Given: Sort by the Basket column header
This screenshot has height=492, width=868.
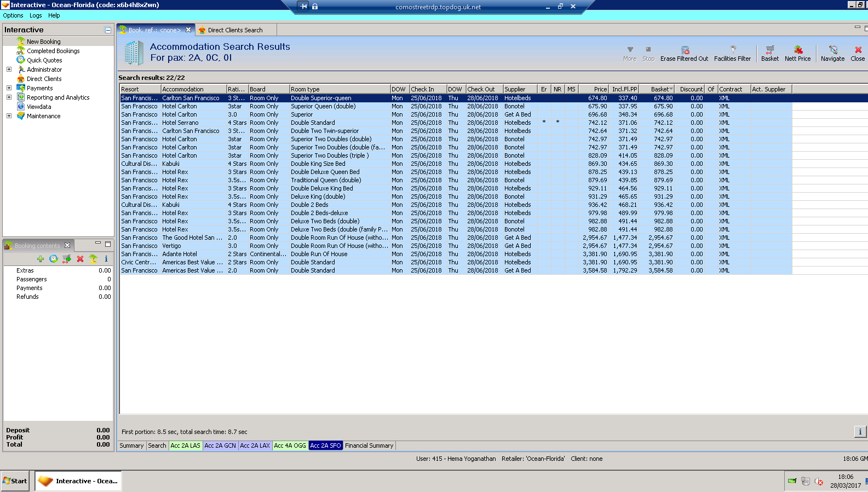Looking at the screenshot, I should 657,89.
